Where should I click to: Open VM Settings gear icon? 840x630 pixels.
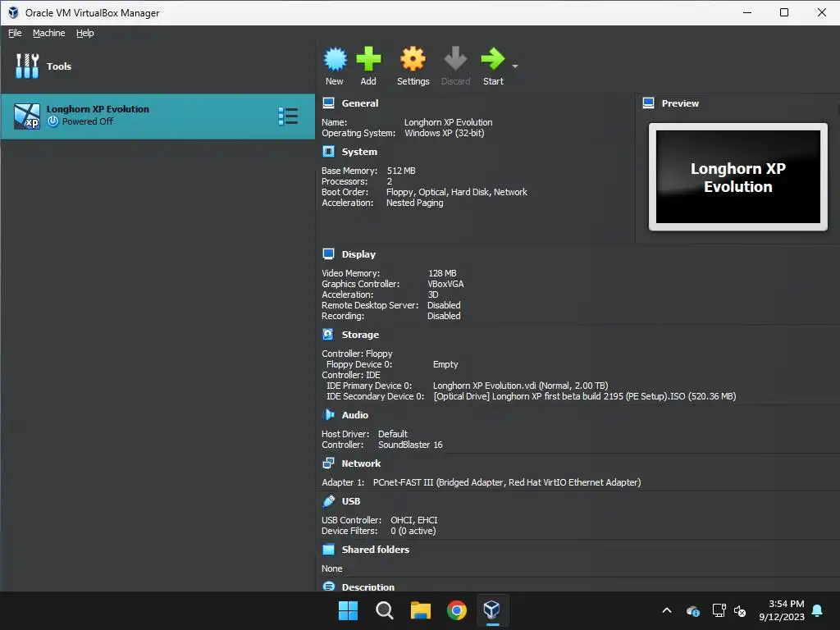[x=413, y=59]
